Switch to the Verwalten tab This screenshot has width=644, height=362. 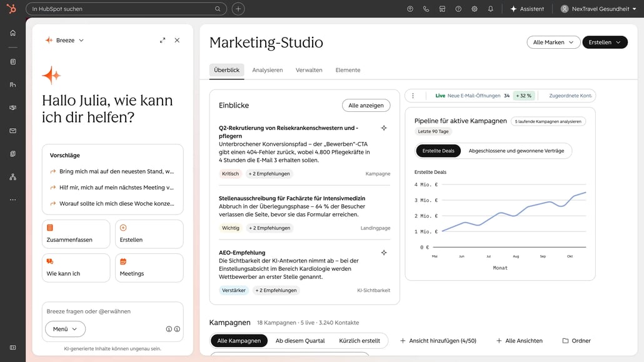309,70
